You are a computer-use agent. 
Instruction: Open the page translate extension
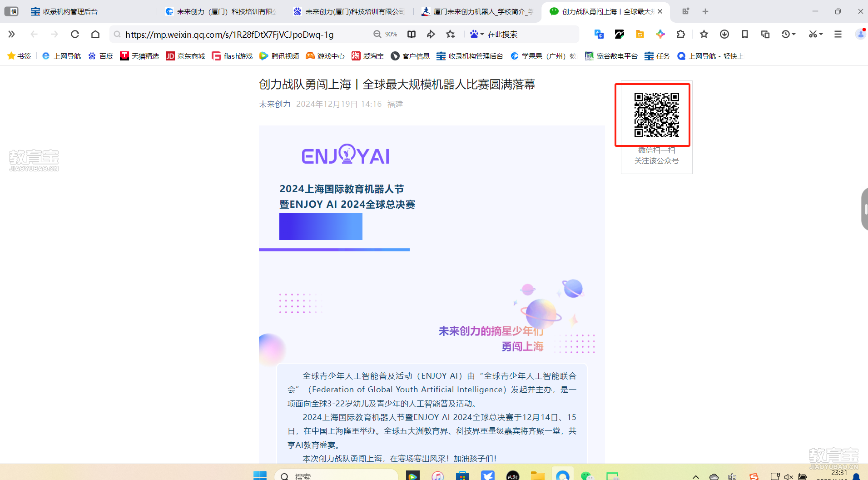pyautogui.click(x=599, y=34)
